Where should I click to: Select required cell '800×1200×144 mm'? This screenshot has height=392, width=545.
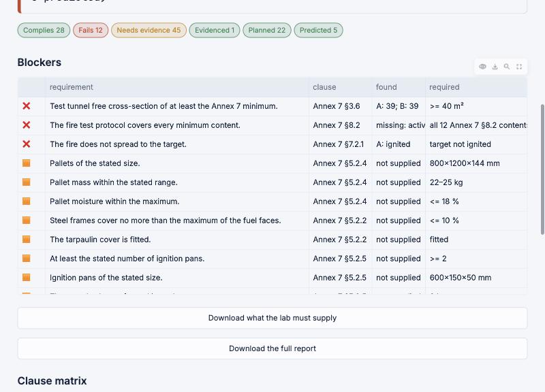tap(476, 163)
